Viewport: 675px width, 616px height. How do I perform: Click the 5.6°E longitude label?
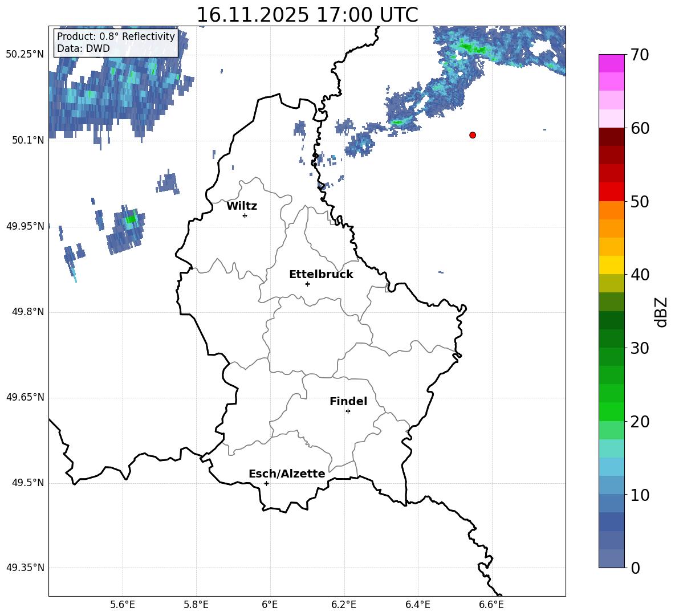[123, 605]
